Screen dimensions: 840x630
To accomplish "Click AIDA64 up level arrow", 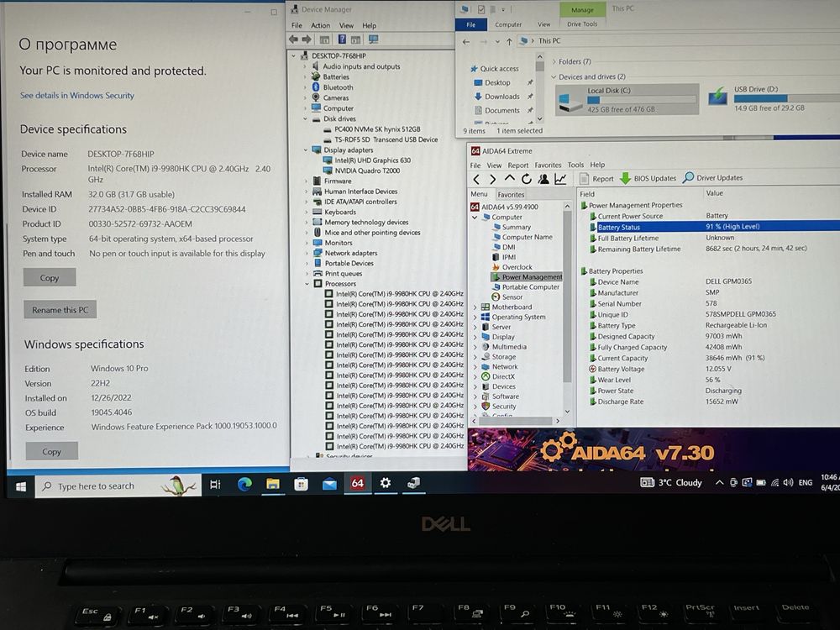I will click(x=510, y=178).
